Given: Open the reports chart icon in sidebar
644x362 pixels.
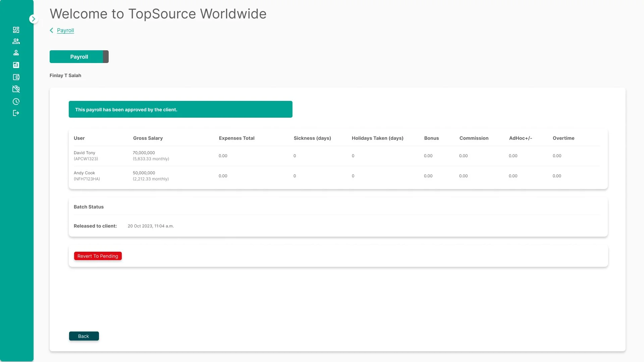Looking at the screenshot, I should pos(16,65).
